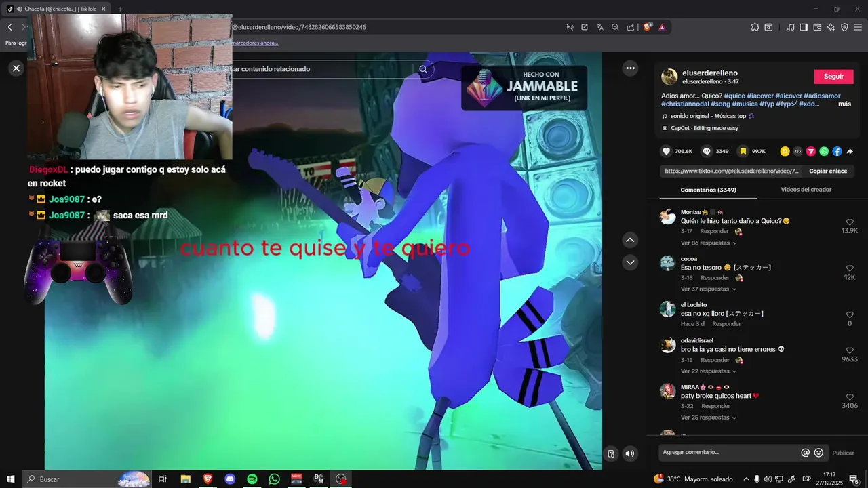
Task: Close the Chacota TikTok browser tab
Action: pyautogui.click(x=103, y=9)
